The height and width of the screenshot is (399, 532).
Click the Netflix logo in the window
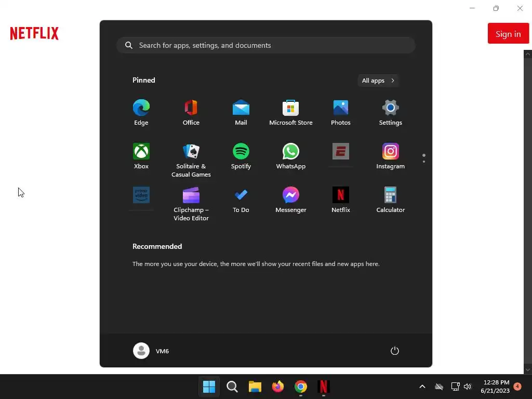point(34,33)
